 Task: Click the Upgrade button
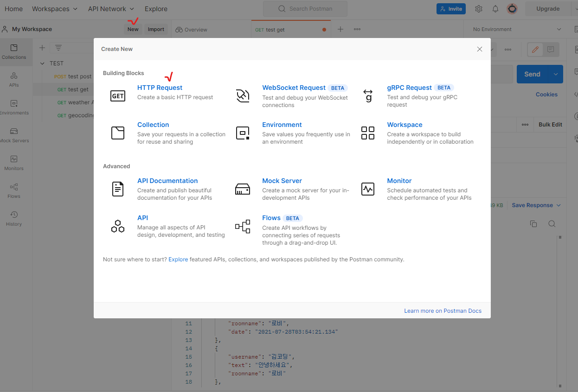(548, 9)
